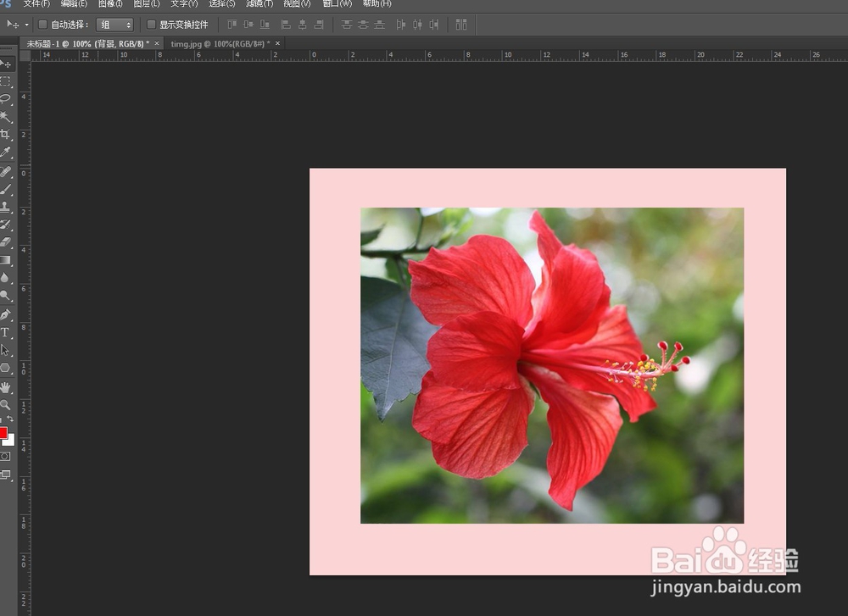Select the Dodge tool
Viewport: 848px width, 616px height.
(x=5, y=295)
